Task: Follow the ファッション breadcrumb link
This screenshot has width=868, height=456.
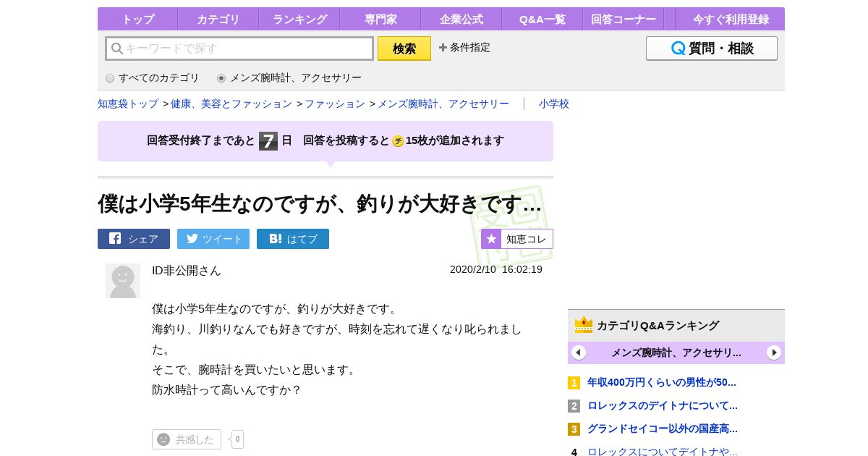Action: click(x=335, y=104)
